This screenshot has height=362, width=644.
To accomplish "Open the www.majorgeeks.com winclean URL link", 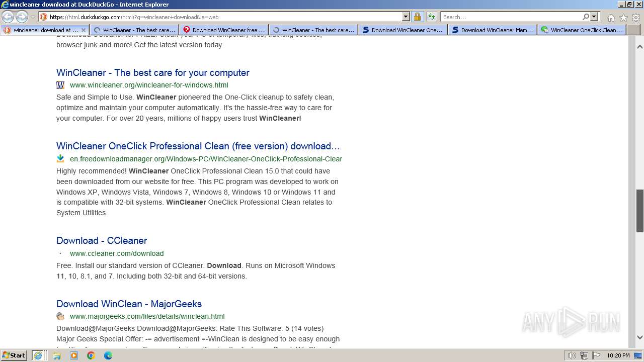I will [147, 316].
